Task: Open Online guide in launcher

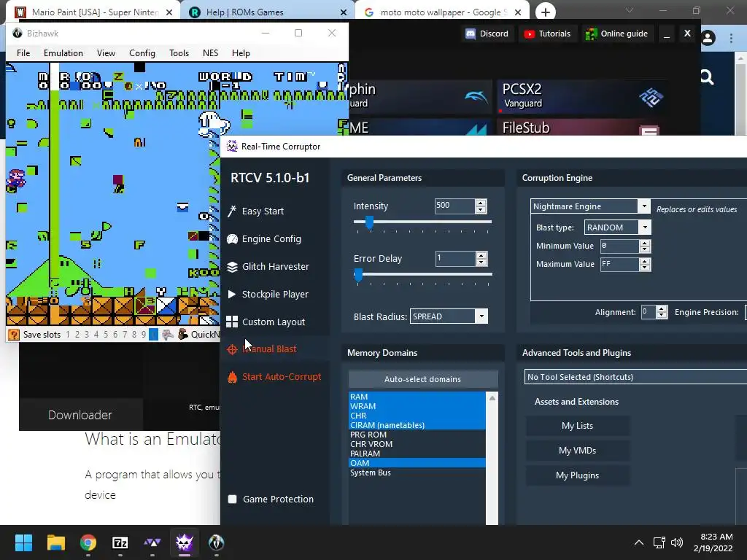Action: [617, 34]
